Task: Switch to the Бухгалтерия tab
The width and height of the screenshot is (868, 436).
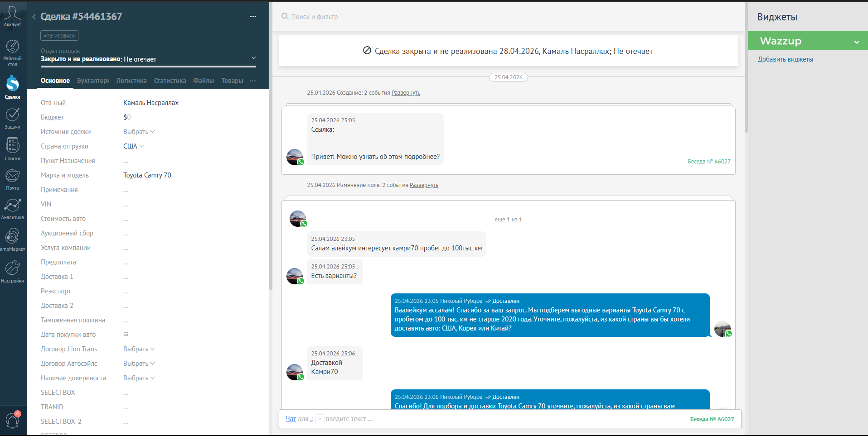Action: 93,81
